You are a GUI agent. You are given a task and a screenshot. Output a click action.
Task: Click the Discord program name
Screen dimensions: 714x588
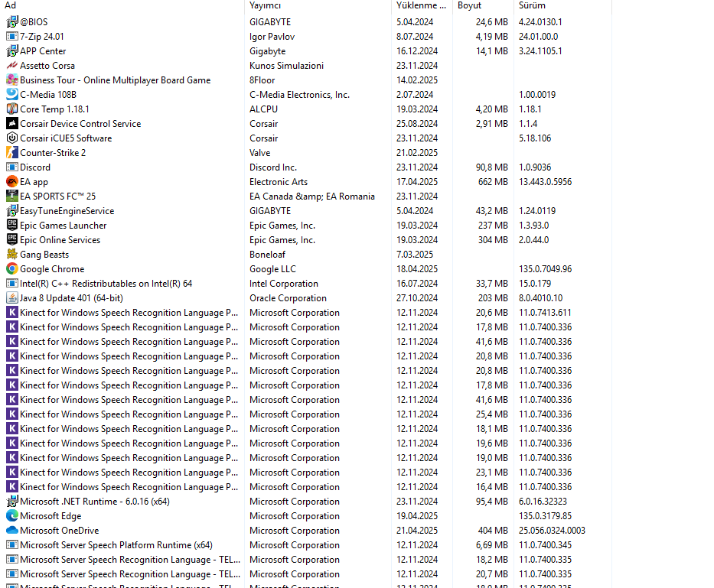[35, 167]
